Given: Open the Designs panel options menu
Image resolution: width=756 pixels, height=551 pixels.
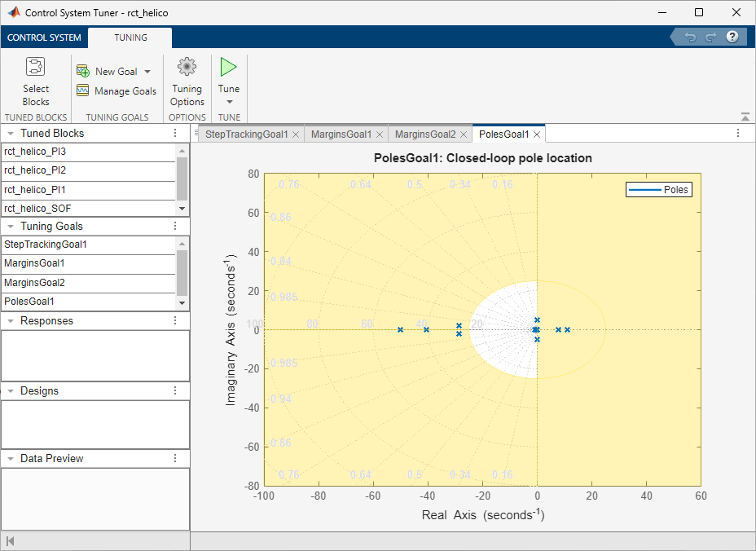Looking at the screenshot, I should point(174,391).
